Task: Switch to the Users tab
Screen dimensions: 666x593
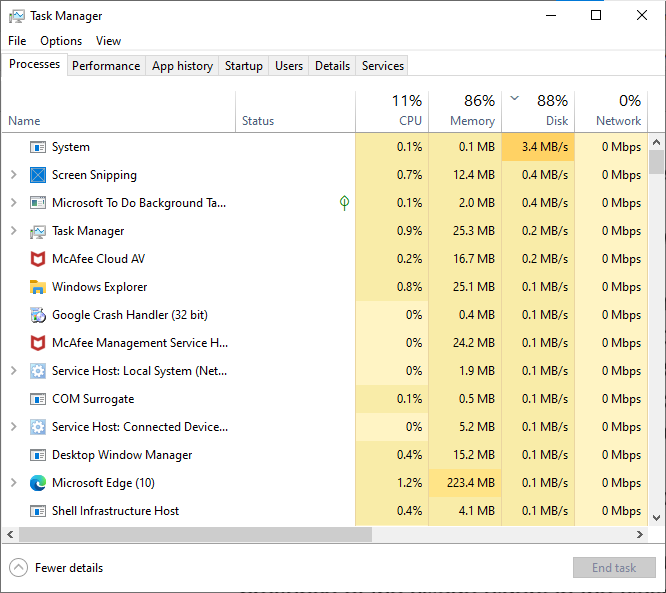Action: coord(289,66)
